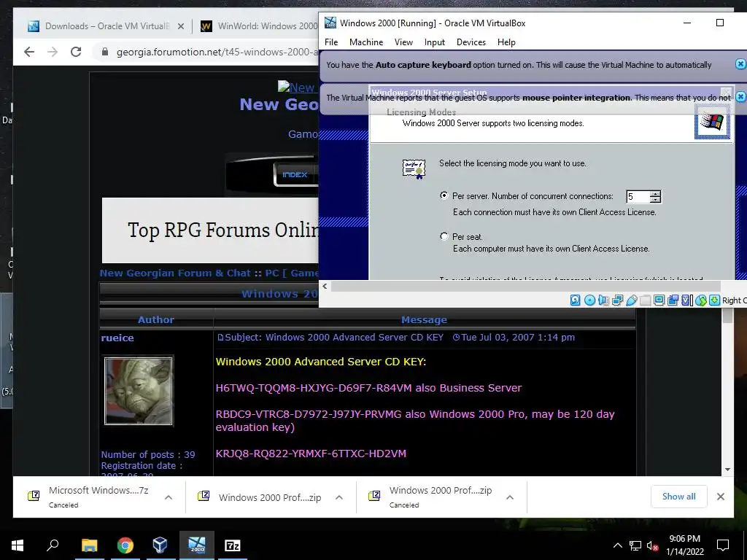Select the Per server licensing radio button
Viewport: 747px width, 560px height.
pyautogui.click(x=444, y=195)
